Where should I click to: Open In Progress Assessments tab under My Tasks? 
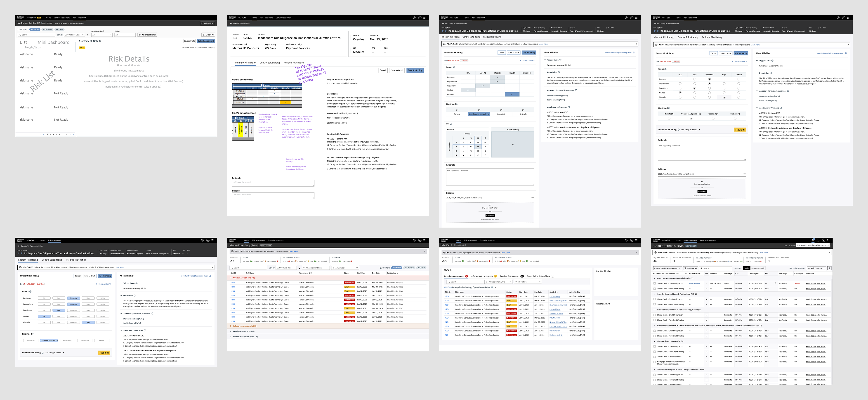484,276
